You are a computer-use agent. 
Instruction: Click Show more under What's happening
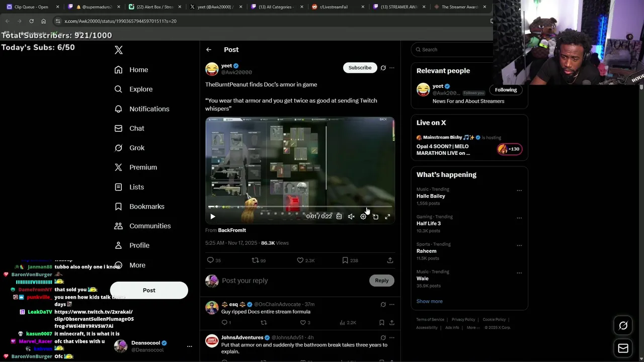(x=429, y=301)
